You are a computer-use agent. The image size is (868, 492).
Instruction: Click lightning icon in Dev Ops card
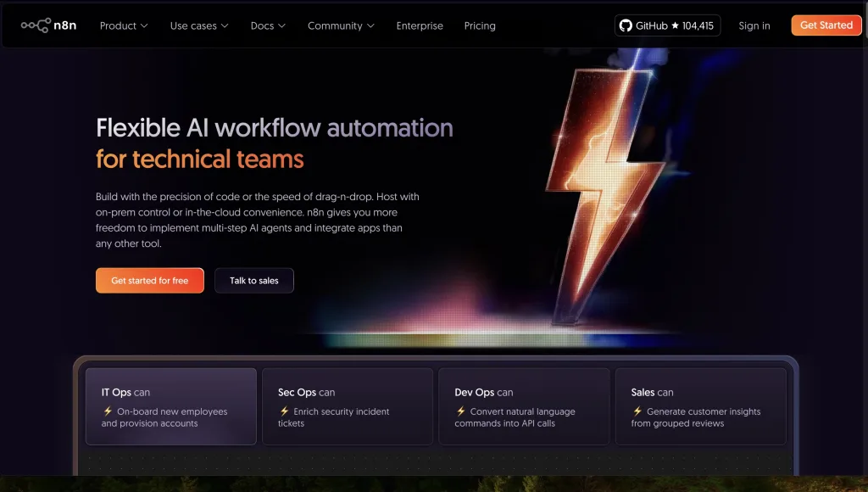tap(461, 411)
